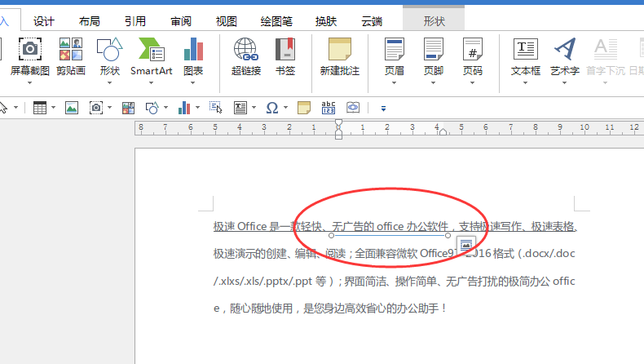Click the 页脚 footer icon

(x=434, y=49)
